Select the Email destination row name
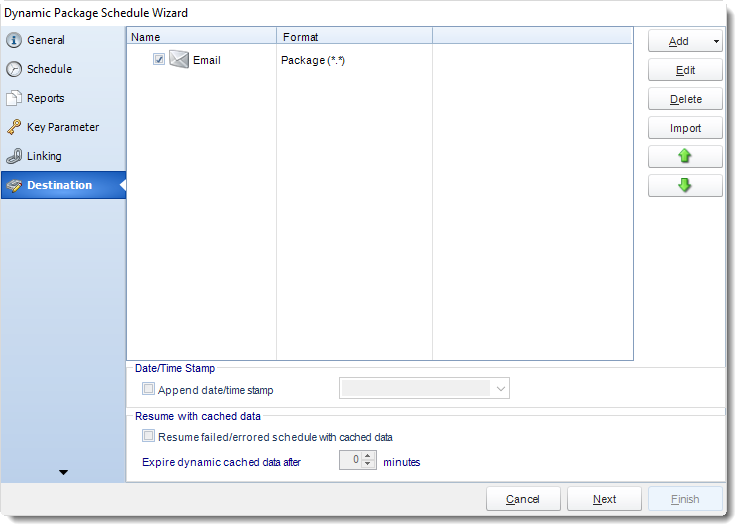 [x=207, y=60]
